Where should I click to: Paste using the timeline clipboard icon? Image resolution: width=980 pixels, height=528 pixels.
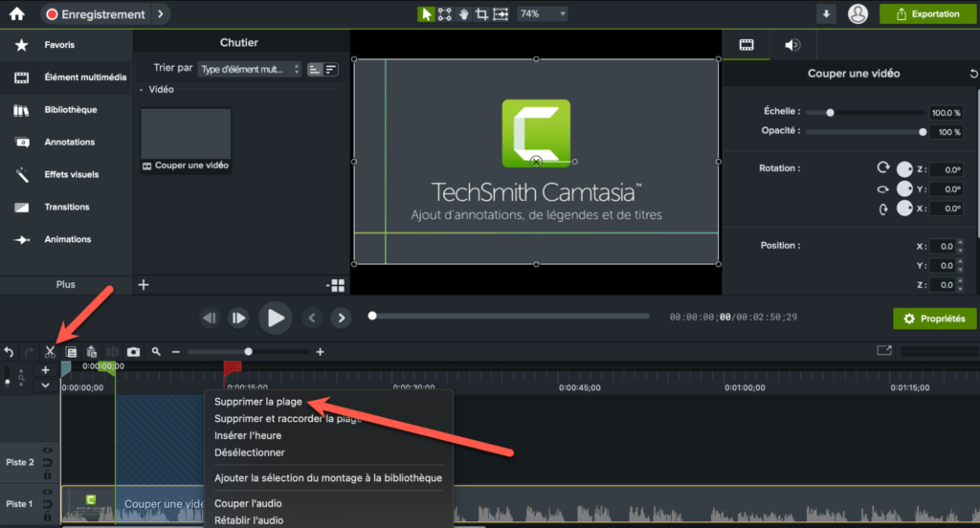coord(91,352)
